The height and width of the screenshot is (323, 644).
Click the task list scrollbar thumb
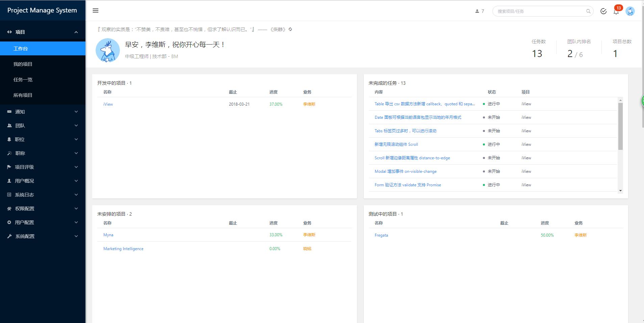pos(620,126)
